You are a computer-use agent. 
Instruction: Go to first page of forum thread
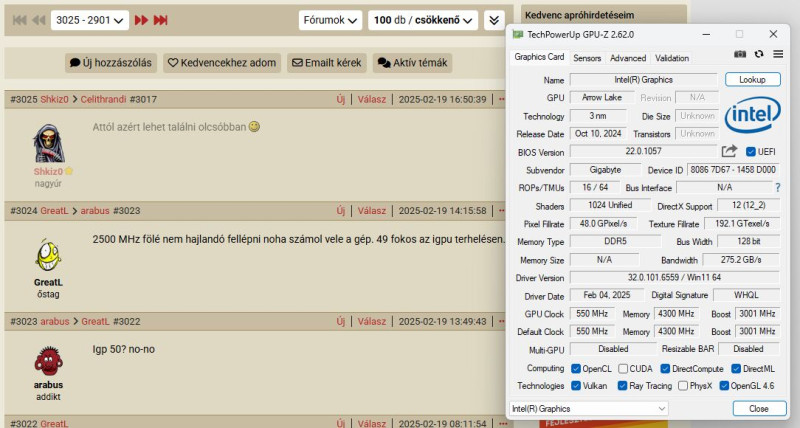(x=19, y=20)
